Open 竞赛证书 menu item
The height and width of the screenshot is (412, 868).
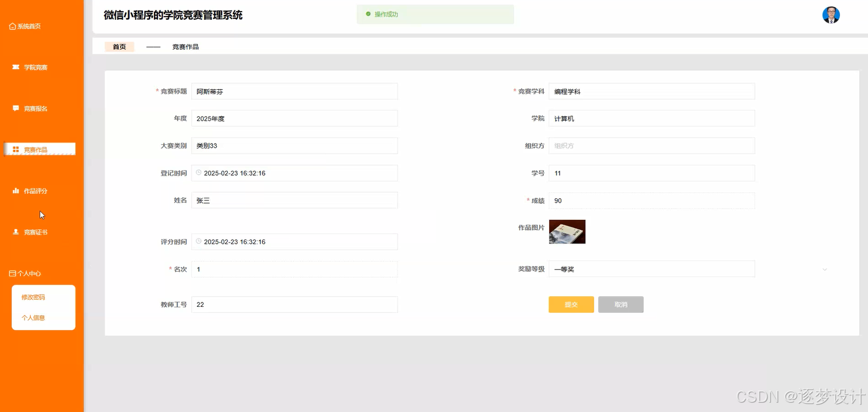[x=35, y=232]
